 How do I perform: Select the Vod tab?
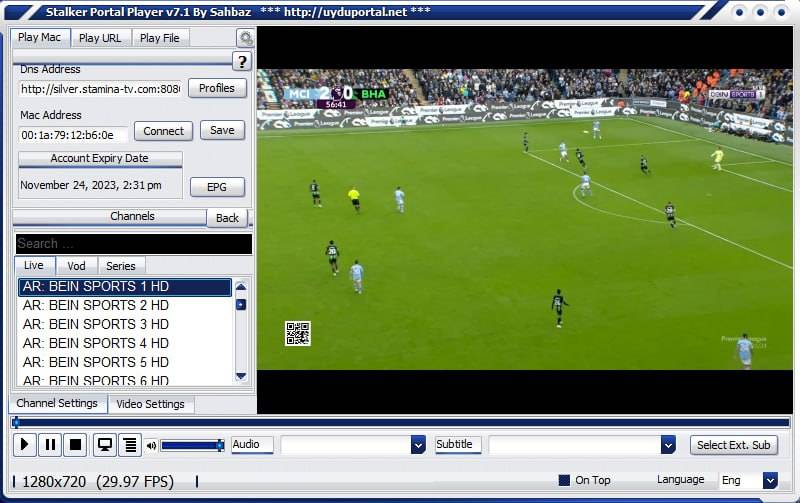tap(77, 266)
